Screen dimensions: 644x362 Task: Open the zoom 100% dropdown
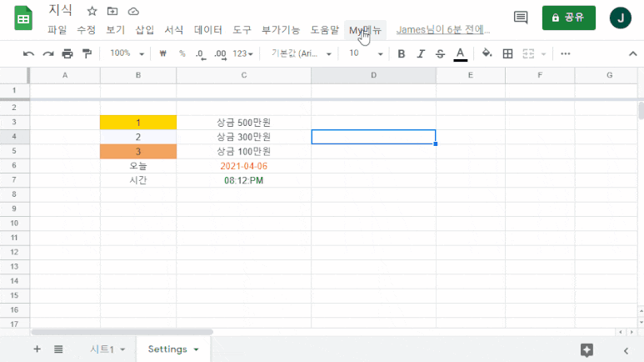click(x=127, y=53)
